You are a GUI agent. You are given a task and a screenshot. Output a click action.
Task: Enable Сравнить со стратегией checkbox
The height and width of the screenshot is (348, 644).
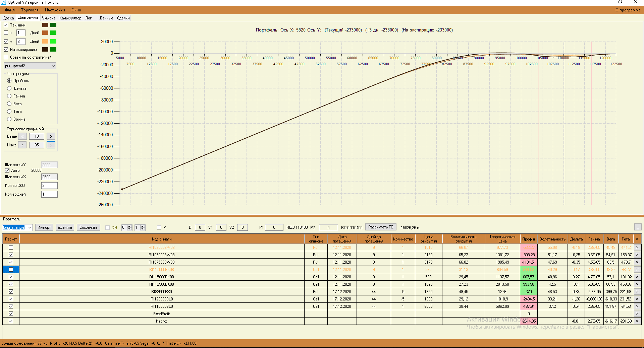pos(6,57)
